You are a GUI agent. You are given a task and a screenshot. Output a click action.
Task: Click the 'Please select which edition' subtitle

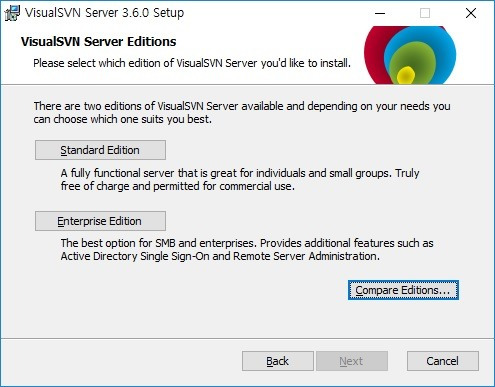192,63
